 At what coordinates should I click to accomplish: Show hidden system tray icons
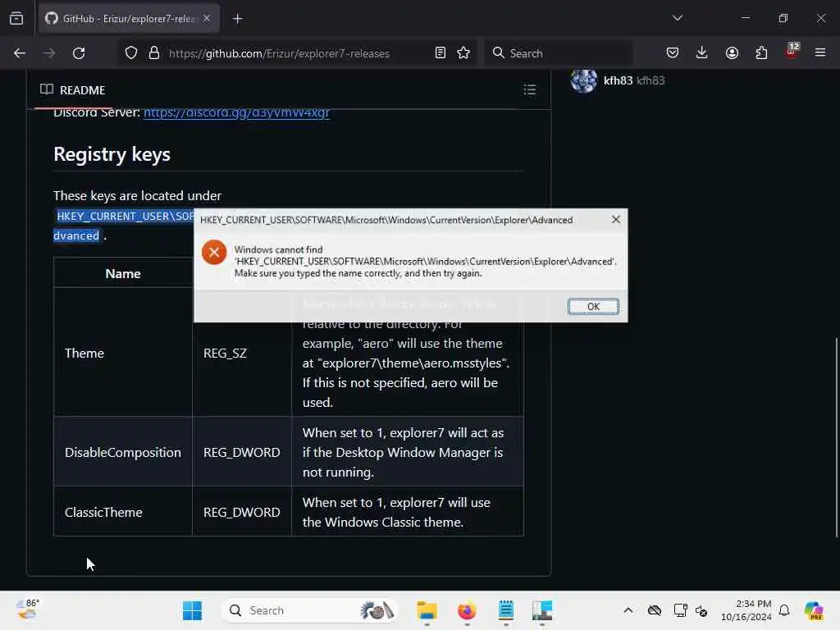click(628, 610)
